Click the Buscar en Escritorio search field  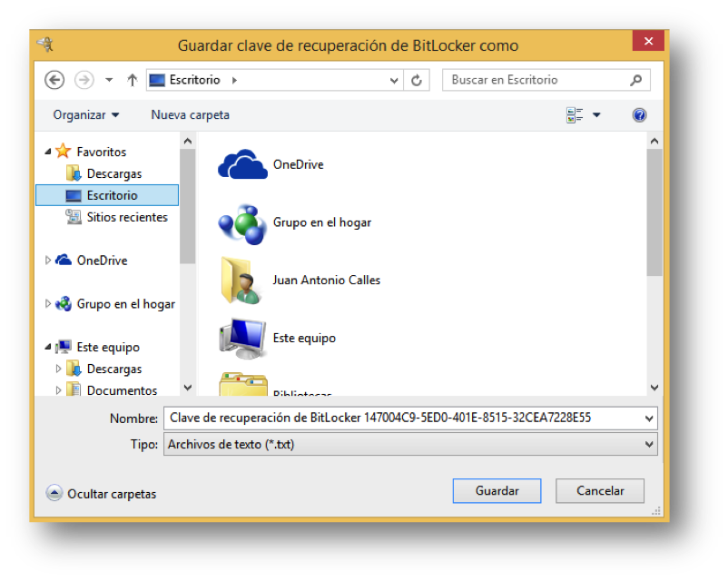pos(546,80)
